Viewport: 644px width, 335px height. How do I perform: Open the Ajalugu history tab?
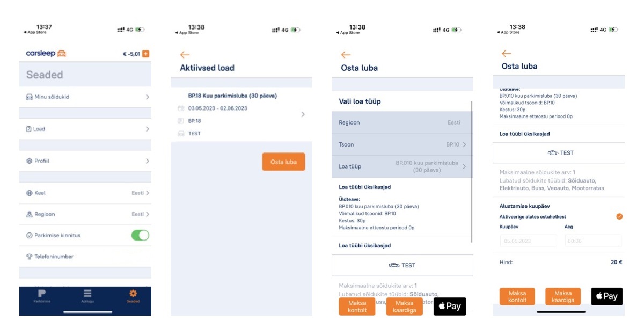(x=87, y=294)
